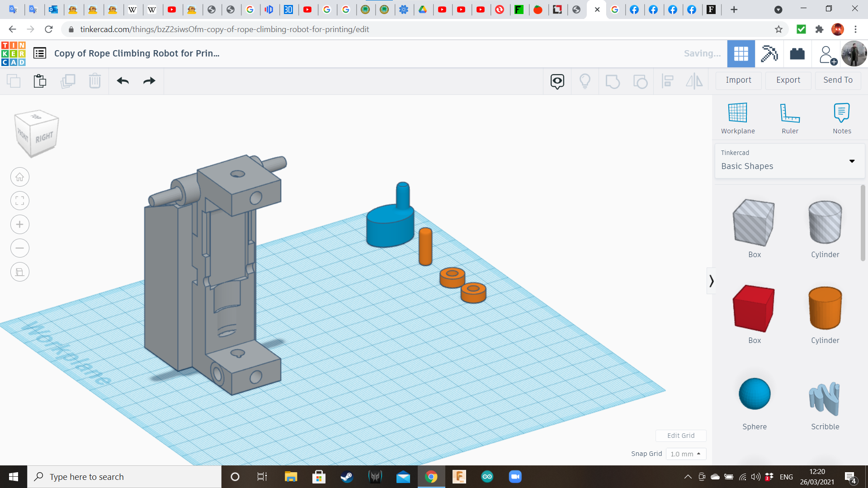This screenshot has height=488, width=868.
Task: Collapse the shapes panel chevron
Action: click(x=711, y=281)
